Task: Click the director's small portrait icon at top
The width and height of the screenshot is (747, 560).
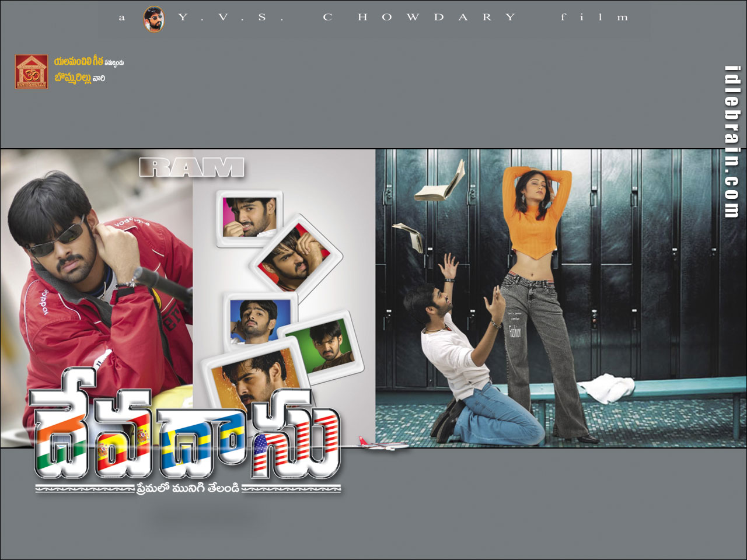Action: click(x=154, y=19)
